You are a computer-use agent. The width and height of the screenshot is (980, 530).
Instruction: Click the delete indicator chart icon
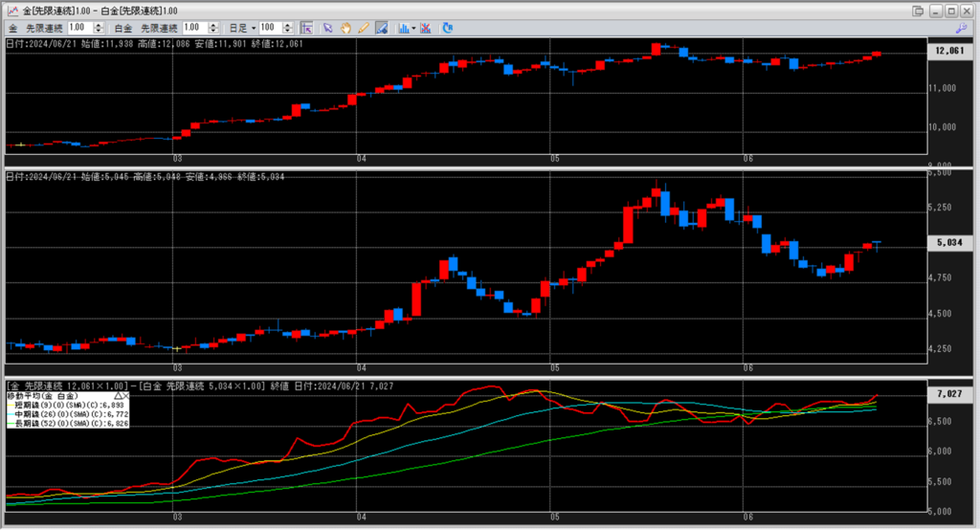426,28
